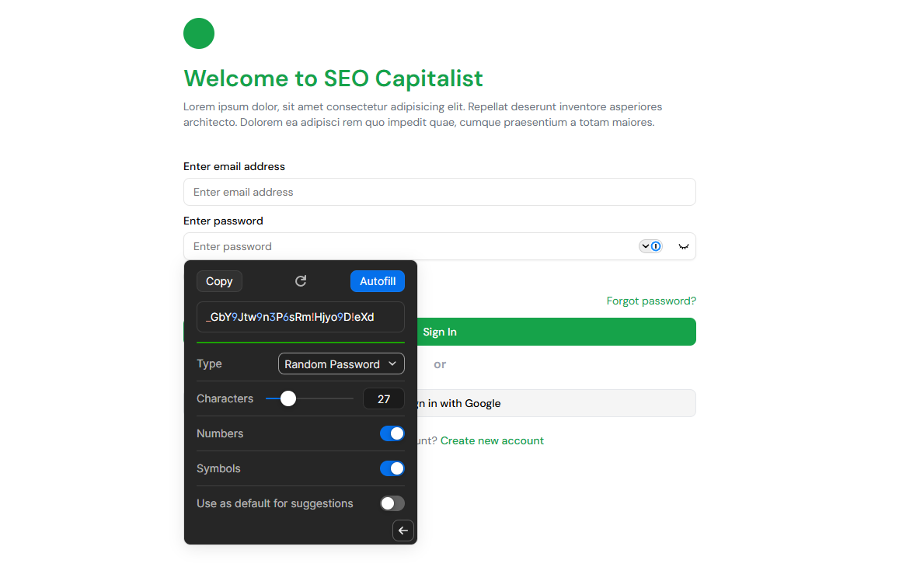This screenshot has width=913, height=588.
Task: Expand the chevron inside the password field
Action: (x=646, y=245)
